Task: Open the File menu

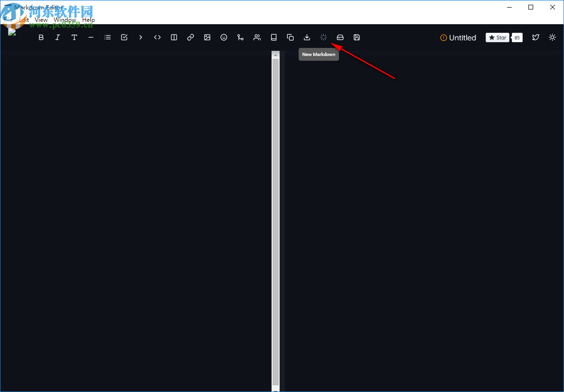Action: [8, 19]
